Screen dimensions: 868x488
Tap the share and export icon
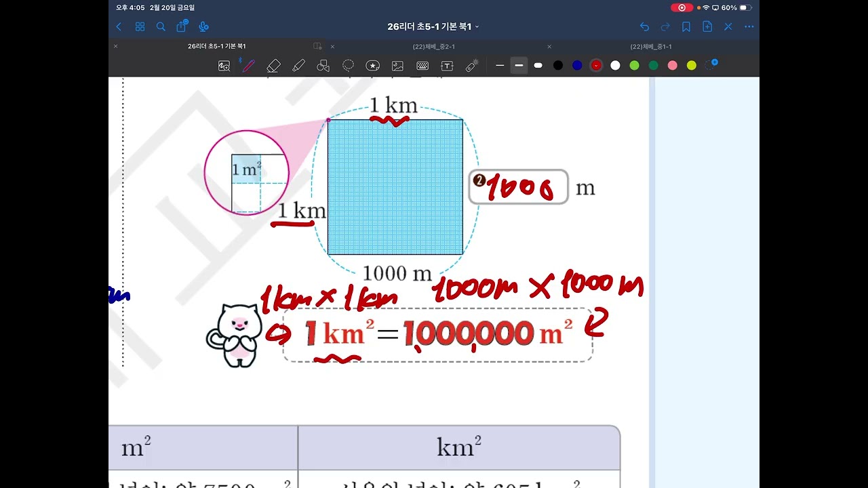click(x=182, y=26)
